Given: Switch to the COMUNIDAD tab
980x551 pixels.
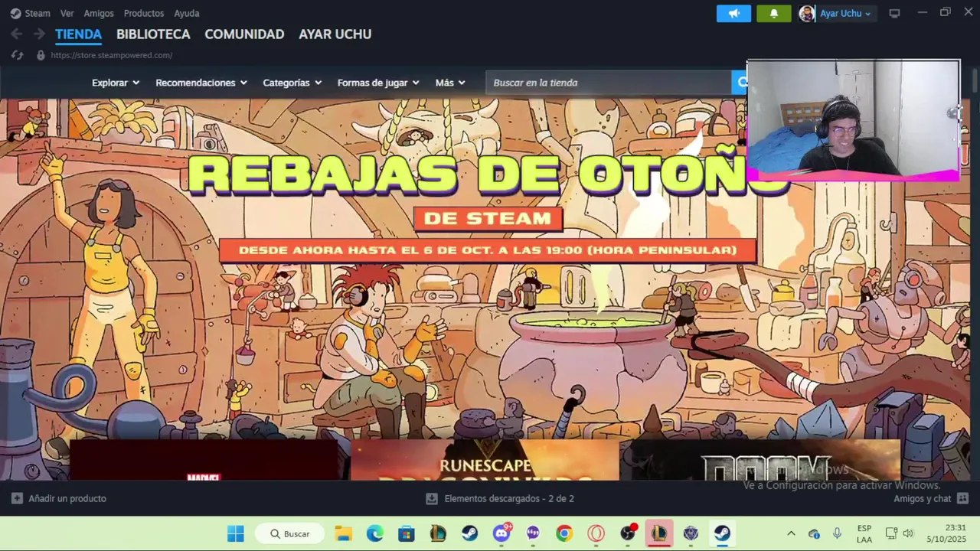Looking at the screenshot, I should coord(244,34).
